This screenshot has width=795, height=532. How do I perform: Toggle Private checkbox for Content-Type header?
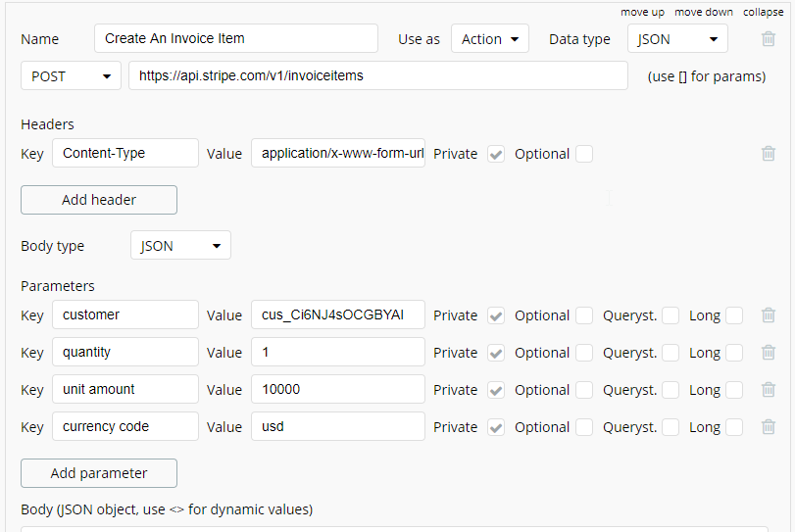point(496,154)
